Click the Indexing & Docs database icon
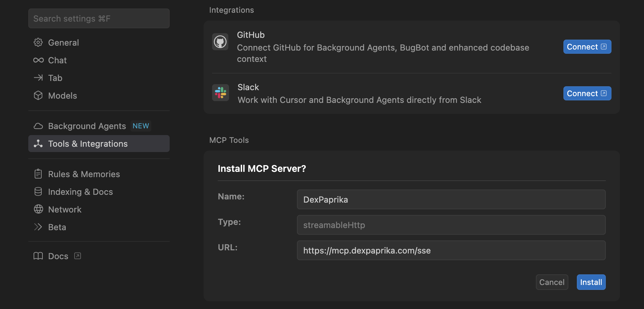Screen dimensions: 644x309 pos(38,192)
